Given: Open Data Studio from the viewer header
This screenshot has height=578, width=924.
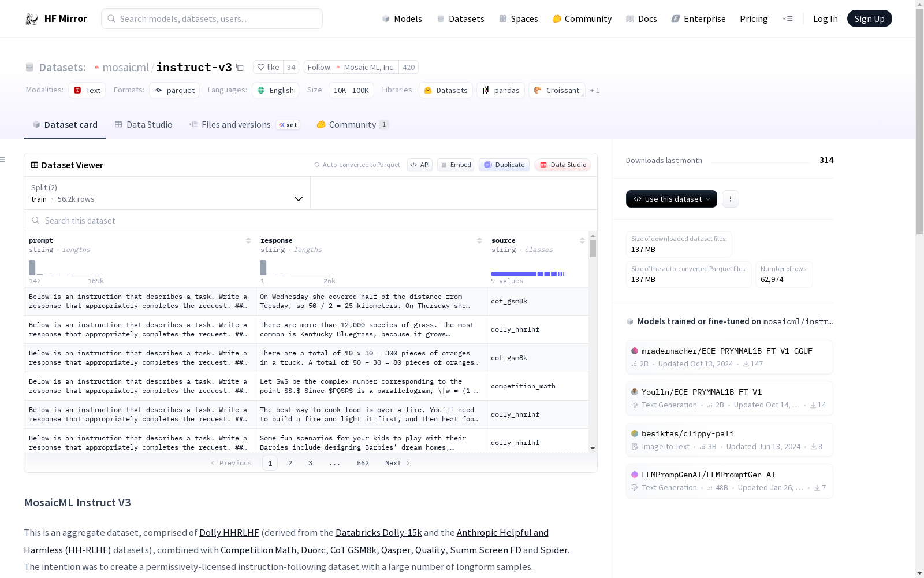Looking at the screenshot, I should 562,165.
